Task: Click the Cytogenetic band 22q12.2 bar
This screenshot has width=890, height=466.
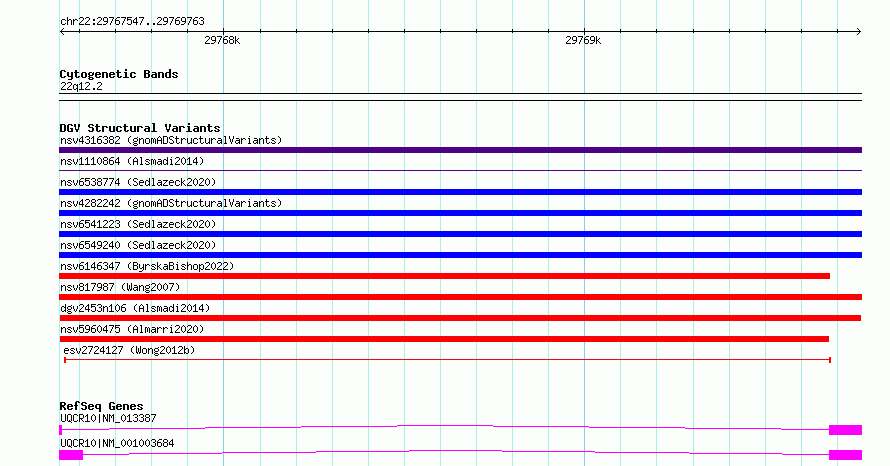Action: (x=460, y=97)
